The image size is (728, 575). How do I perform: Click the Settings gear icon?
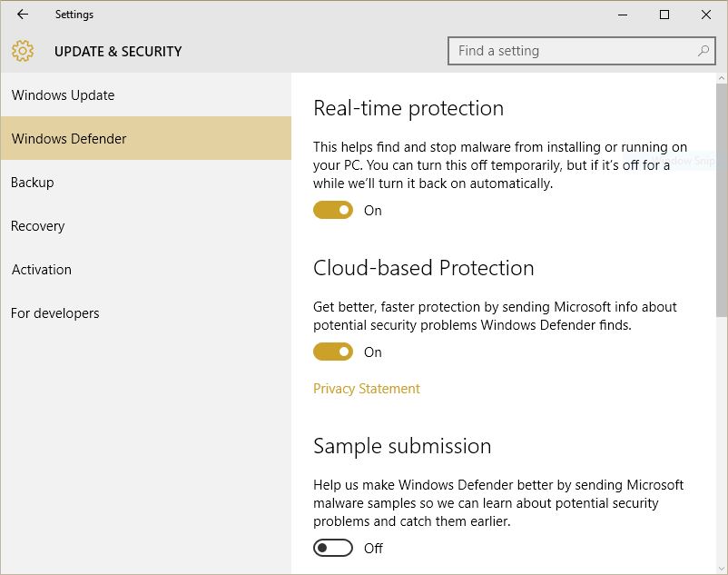(24, 51)
